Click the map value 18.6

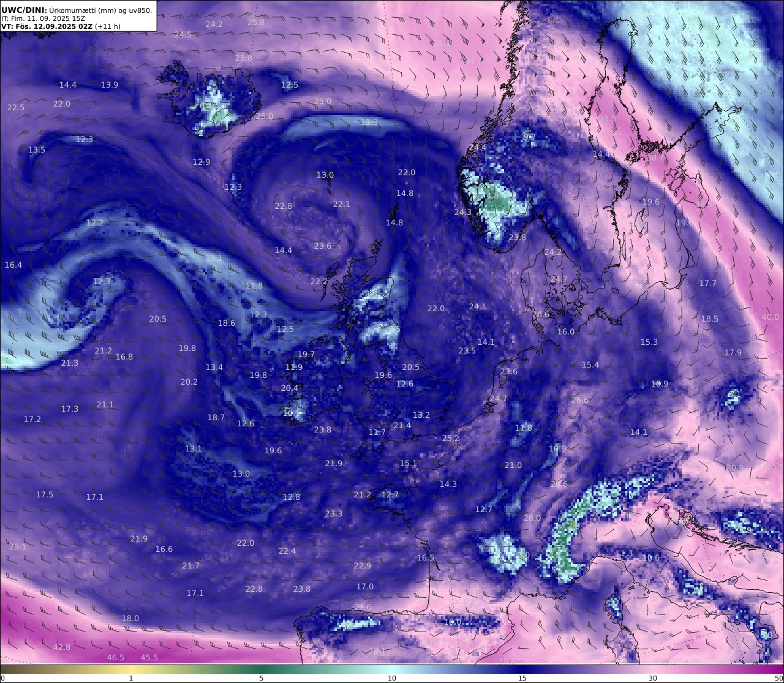(226, 323)
